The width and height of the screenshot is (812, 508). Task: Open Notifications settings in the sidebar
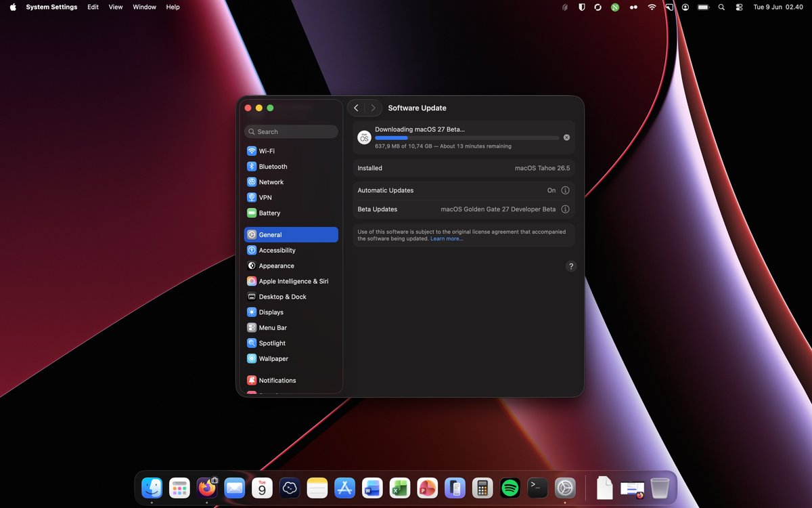coord(291,381)
